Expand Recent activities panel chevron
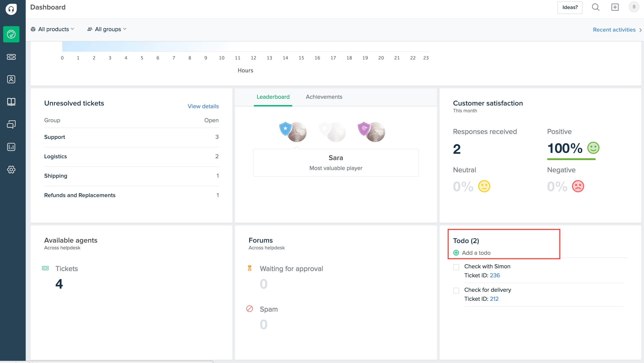The image size is (644, 363). pyautogui.click(x=640, y=30)
